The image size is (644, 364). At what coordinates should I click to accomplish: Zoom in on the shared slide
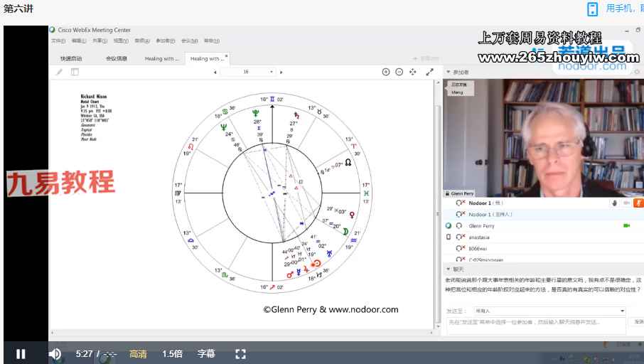click(x=386, y=72)
